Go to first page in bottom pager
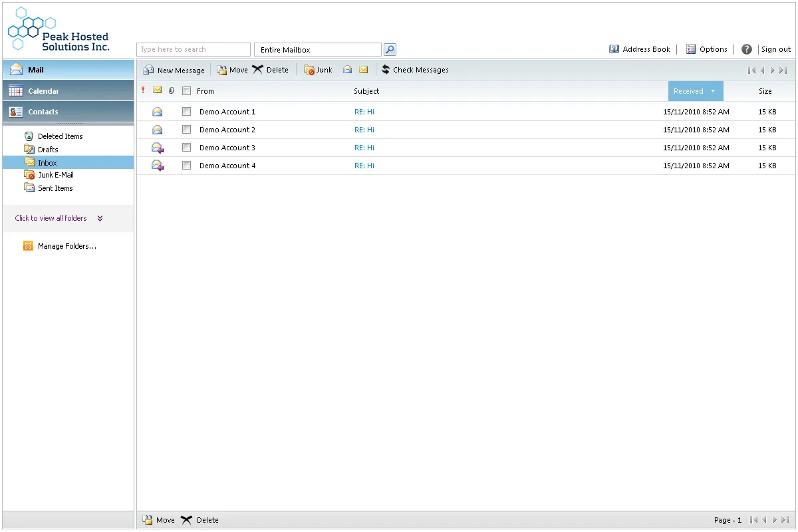Screen dimensions: 798x532 point(753,520)
